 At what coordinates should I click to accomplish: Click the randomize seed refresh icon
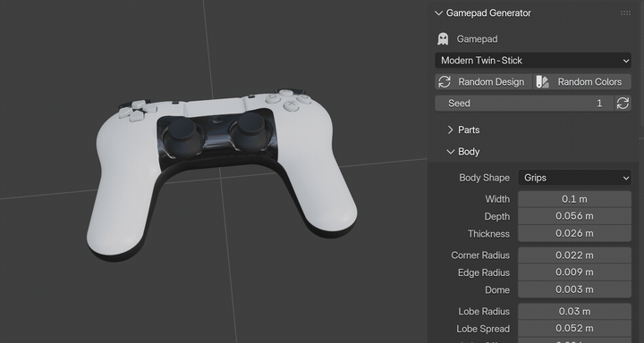point(623,104)
